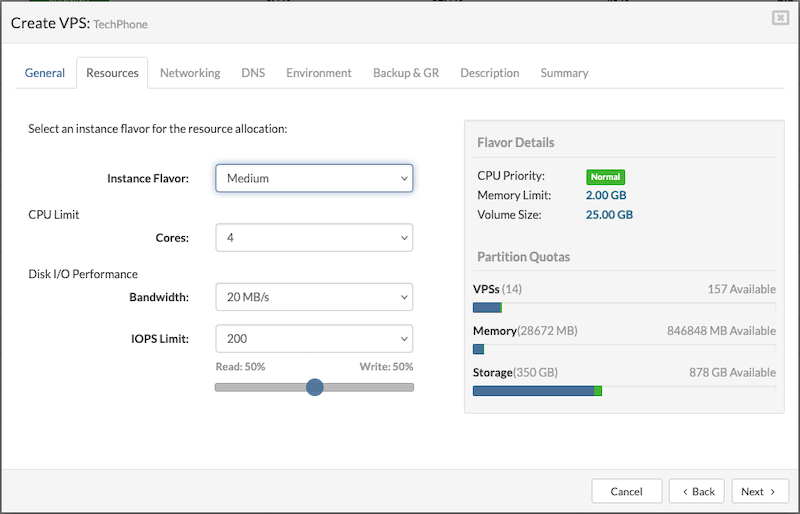800x514 pixels.
Task: Close the Create VPS dialog
Action: coord(779,18)
